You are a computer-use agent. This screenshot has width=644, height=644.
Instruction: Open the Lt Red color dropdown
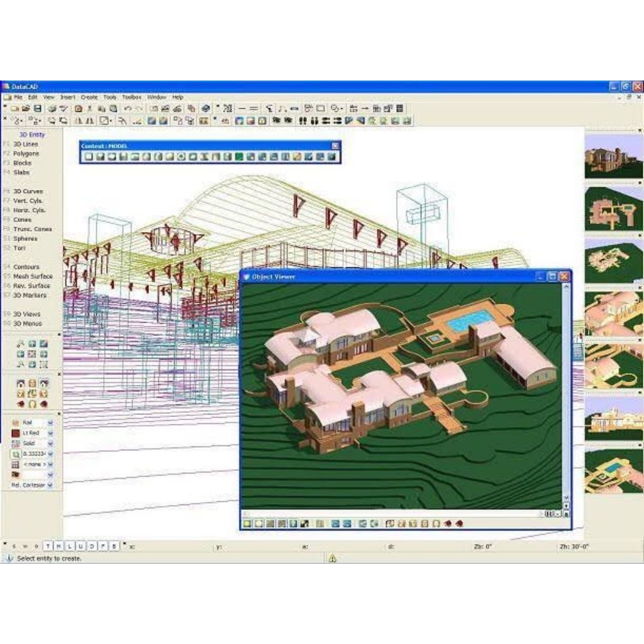[50, 433]
